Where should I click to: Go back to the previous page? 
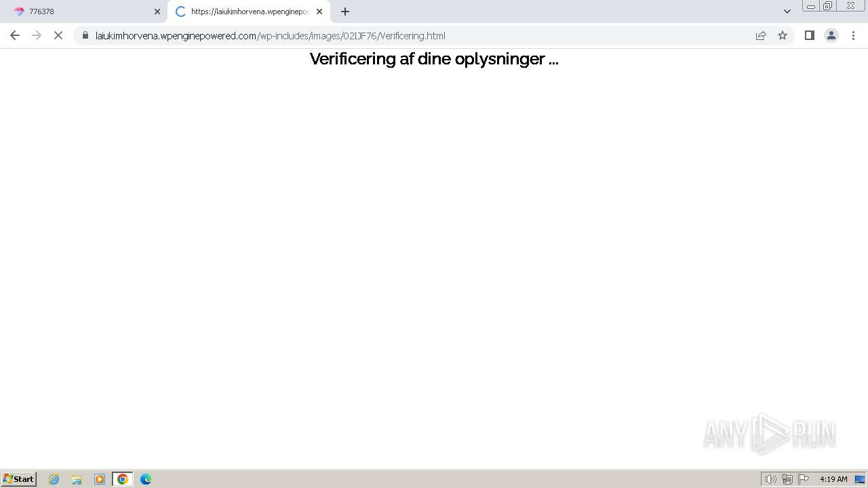pos(15,35)
